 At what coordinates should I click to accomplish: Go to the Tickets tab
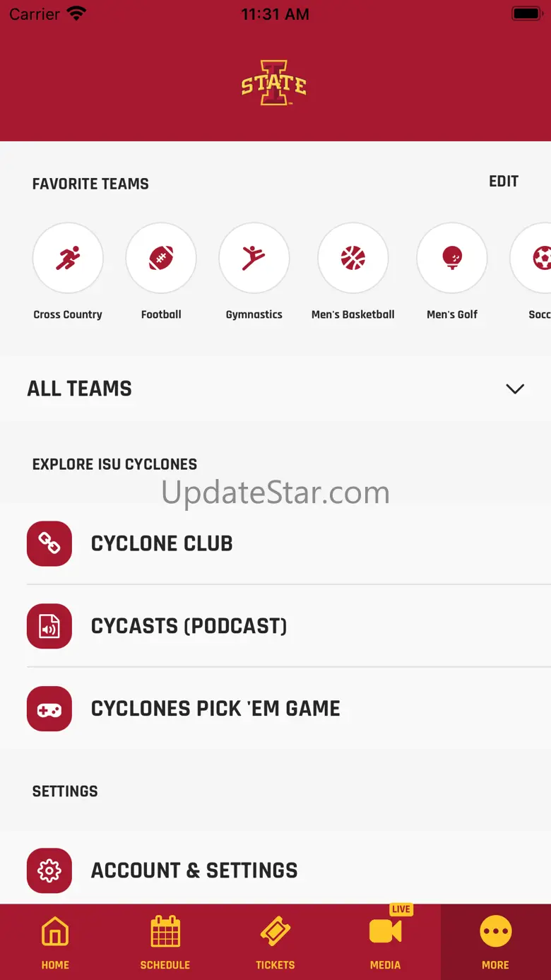click(x=275, y=943)
